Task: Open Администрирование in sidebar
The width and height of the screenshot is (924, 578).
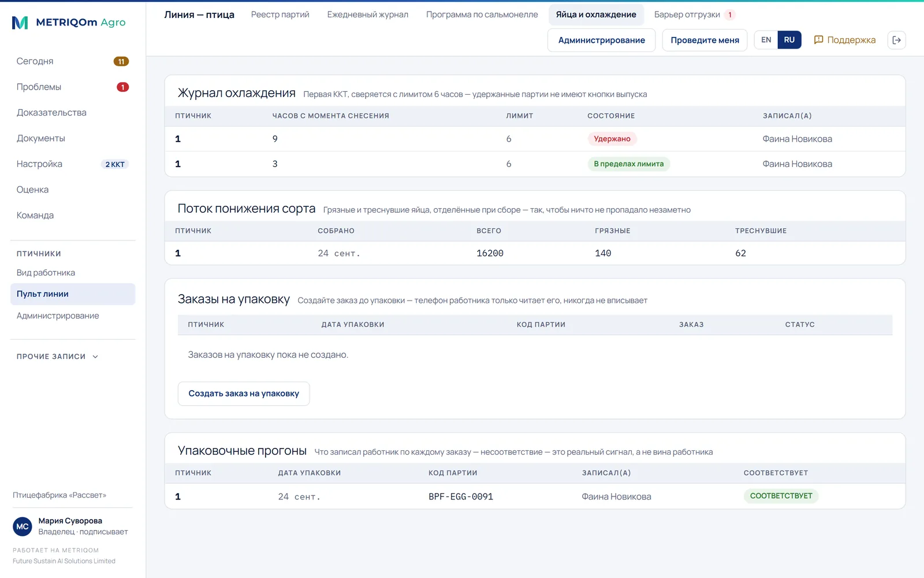Action: coord(73,316)
